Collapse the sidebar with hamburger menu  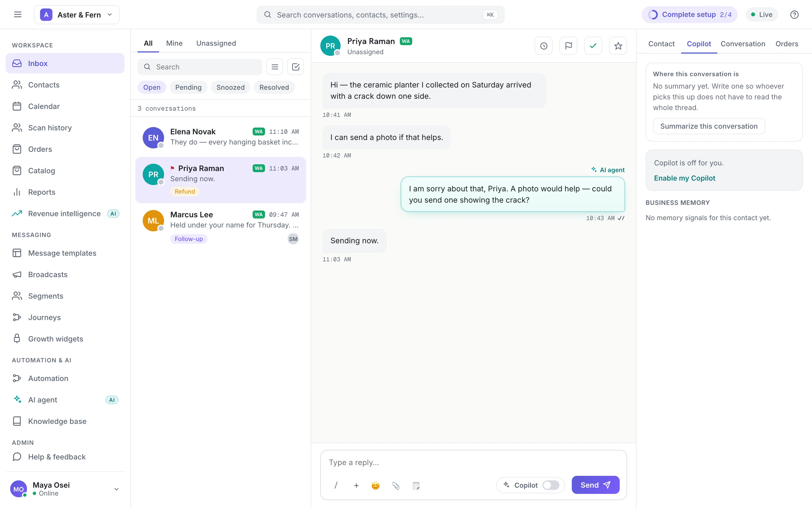pyautogui.click(x=18, y=14)
